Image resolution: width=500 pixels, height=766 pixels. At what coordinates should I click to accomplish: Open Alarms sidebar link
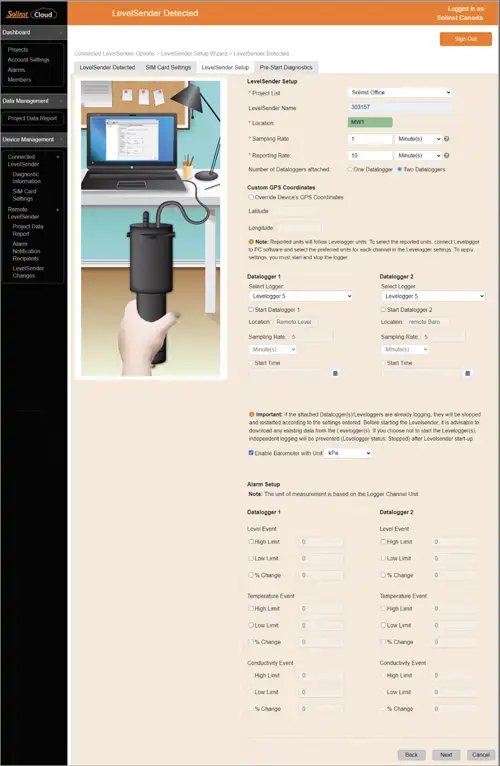16,70
